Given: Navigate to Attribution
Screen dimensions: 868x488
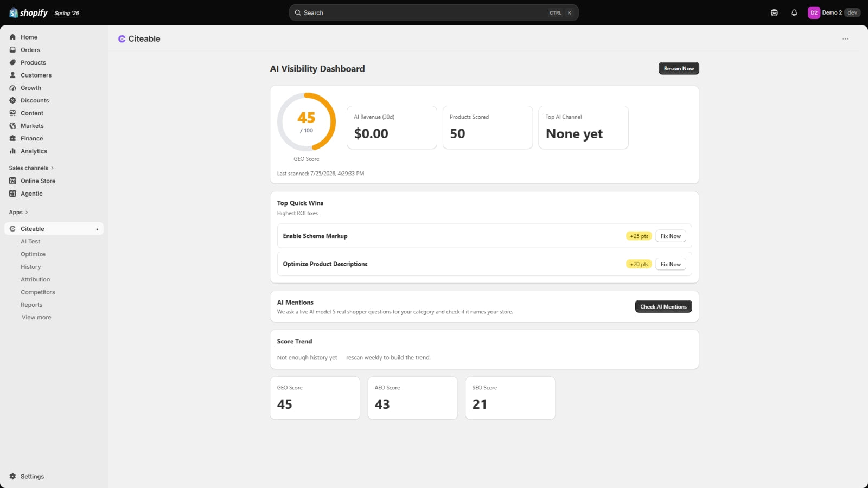Looking at the screenshot, I should [x=35, y=279].
